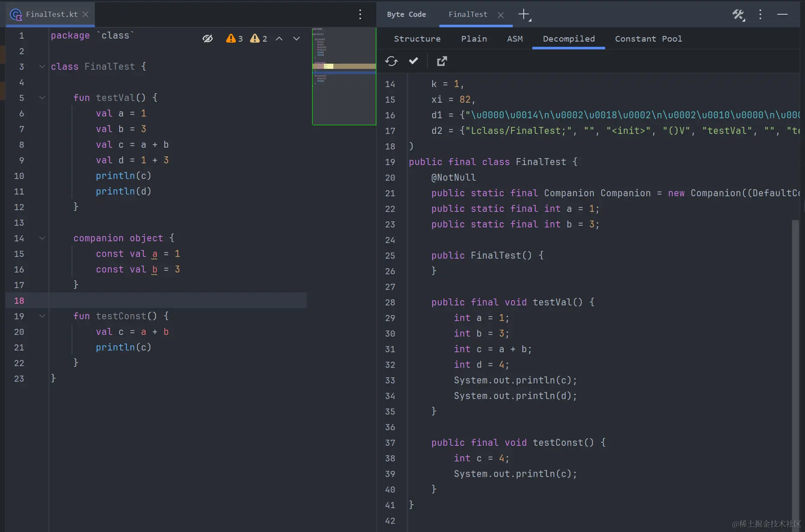805x532 pixels.
Task: Click the checkmark icon in decompiler toolbar
Action: (x=414, y=61)
